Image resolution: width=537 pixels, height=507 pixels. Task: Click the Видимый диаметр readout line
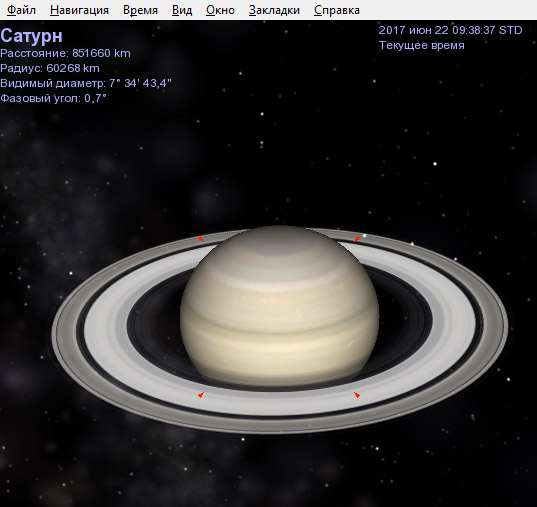86,83
